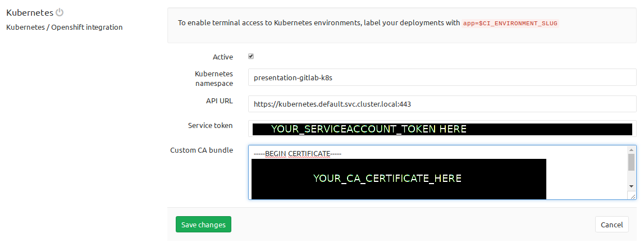Focus the API URL text field

pos(442,104)
